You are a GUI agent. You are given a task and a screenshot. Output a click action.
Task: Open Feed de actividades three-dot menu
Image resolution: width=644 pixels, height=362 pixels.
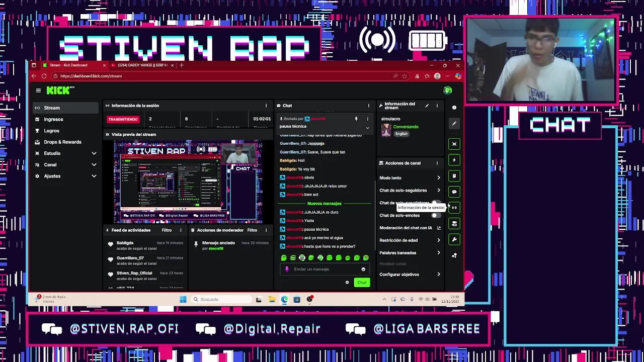(181, 230)
